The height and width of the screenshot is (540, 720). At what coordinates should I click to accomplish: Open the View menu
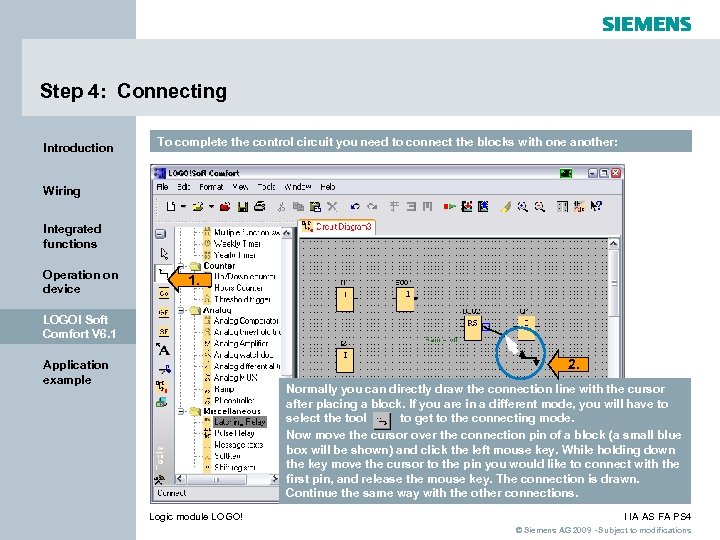point(240,187)
